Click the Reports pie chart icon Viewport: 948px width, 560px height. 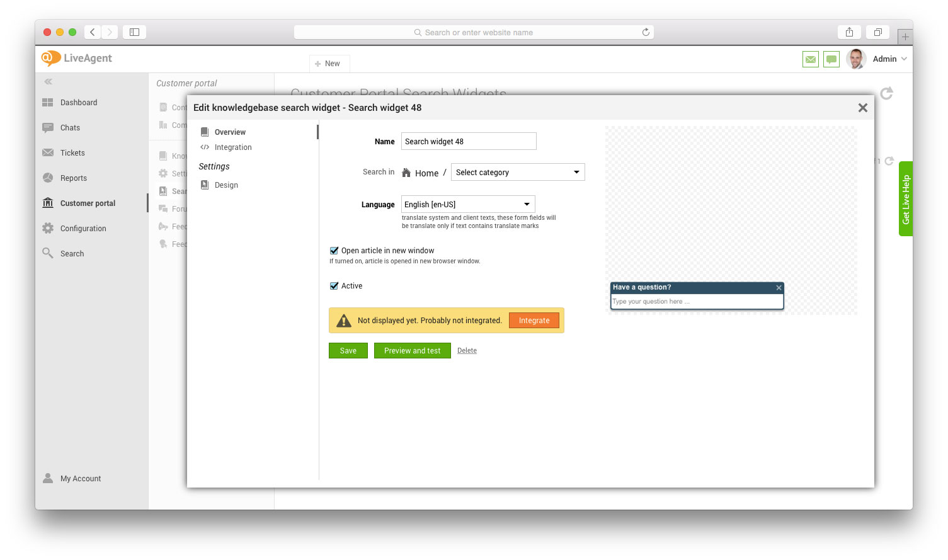click(x=48, y=178)
